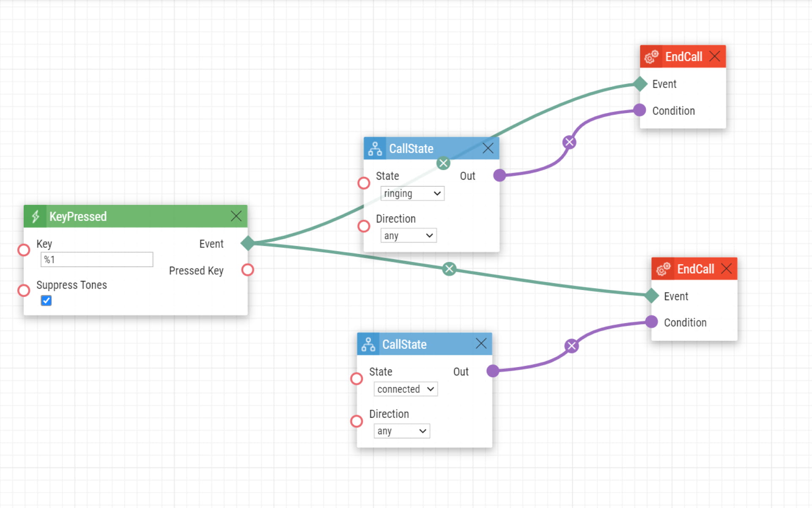Click the Out port of ringing CallState
Screen dimensions: 812x508
pos(499,175)
